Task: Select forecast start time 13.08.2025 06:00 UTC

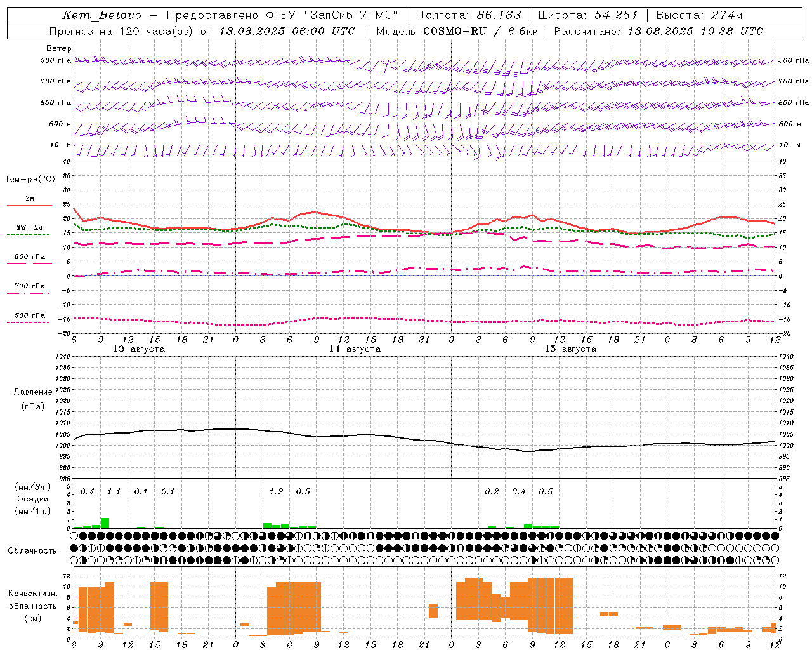Action: pos(287,31)
